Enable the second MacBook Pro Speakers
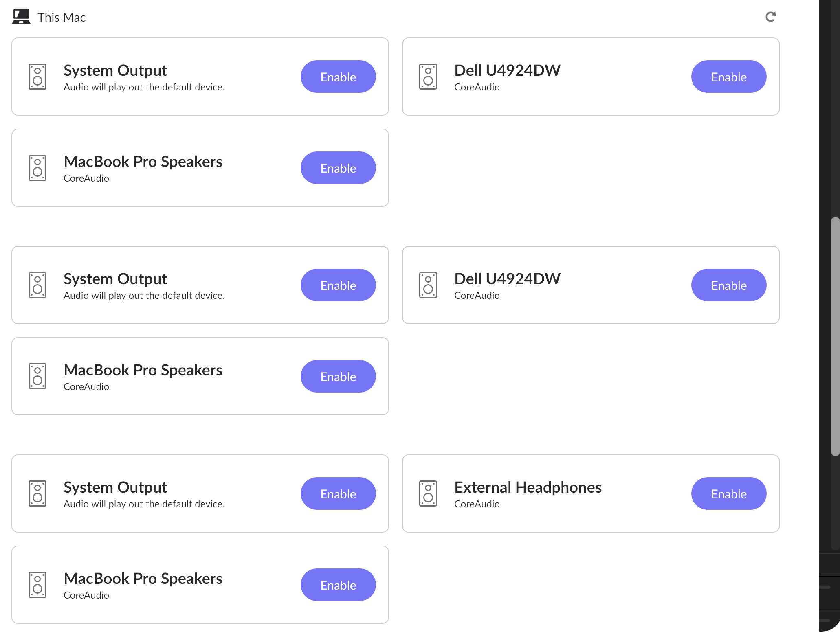 point(338,376)
